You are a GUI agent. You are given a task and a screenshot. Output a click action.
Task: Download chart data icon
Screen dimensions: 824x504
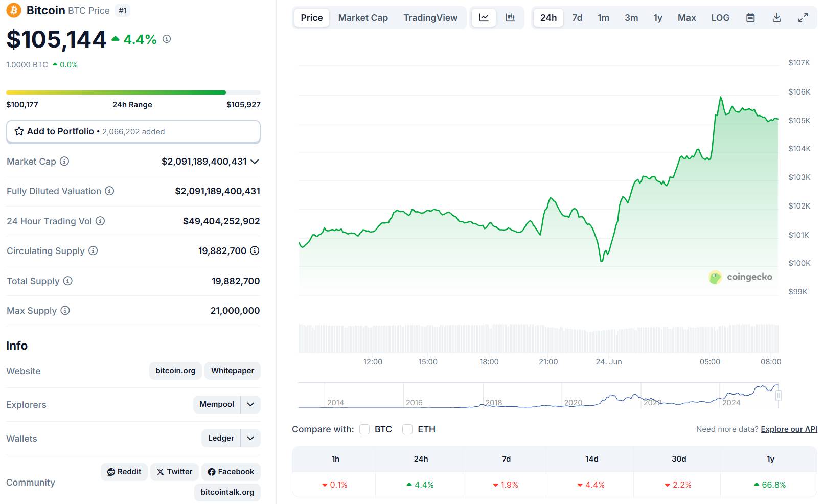point(776,18)
